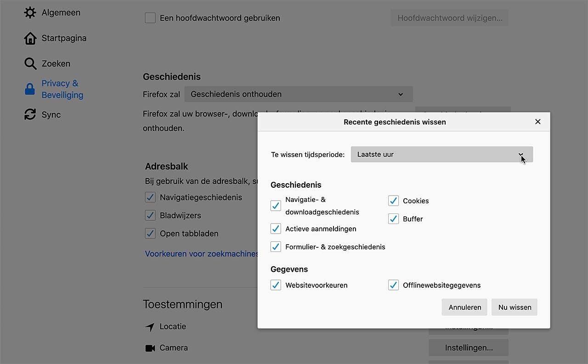Select the Algemeen gear icon
The height and width of the screenshot is (364, 588).
[30, 12]
